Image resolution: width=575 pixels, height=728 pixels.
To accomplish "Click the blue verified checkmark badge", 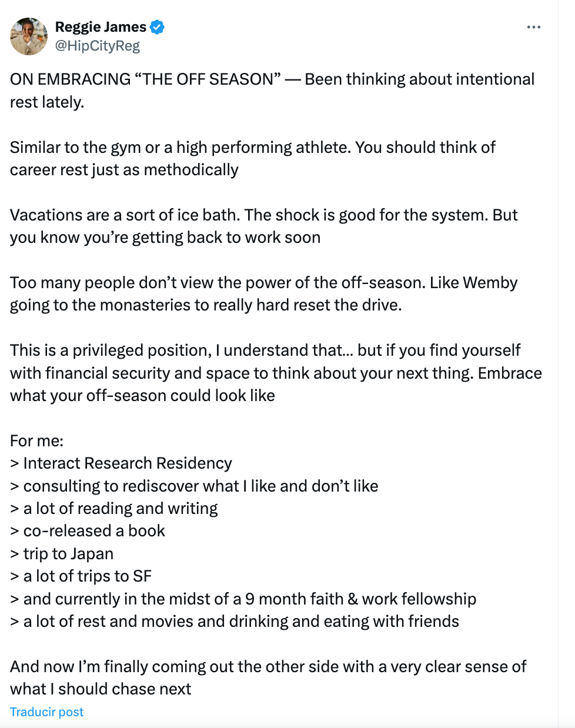I will (157, 27).
